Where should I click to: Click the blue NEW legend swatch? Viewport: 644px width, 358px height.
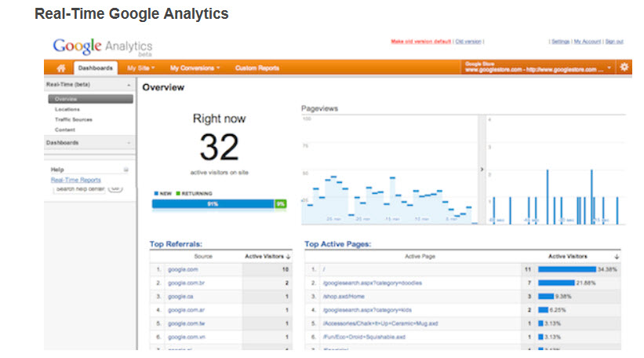tap(156, 193)
